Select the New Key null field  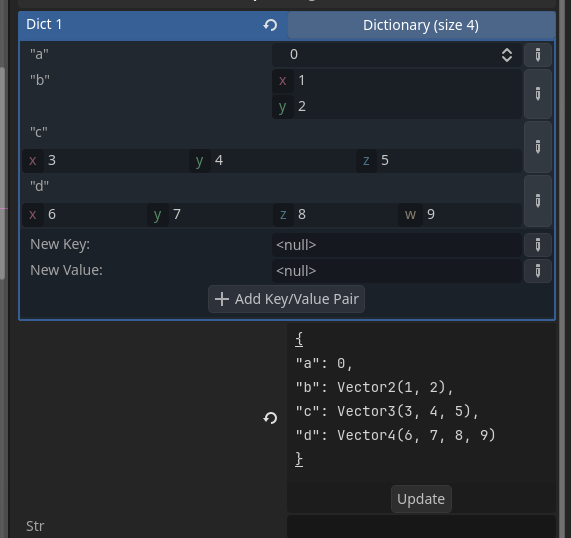pyautogui.click(x=397, y=245)
